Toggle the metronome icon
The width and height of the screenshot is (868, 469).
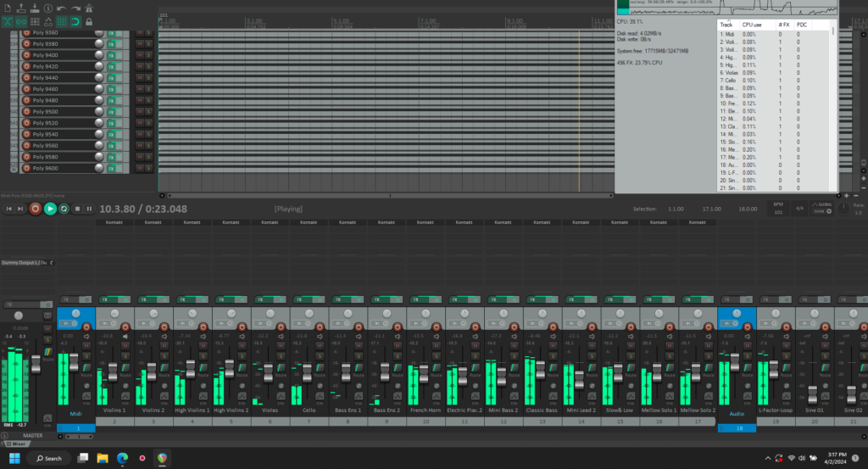(88, 8)
